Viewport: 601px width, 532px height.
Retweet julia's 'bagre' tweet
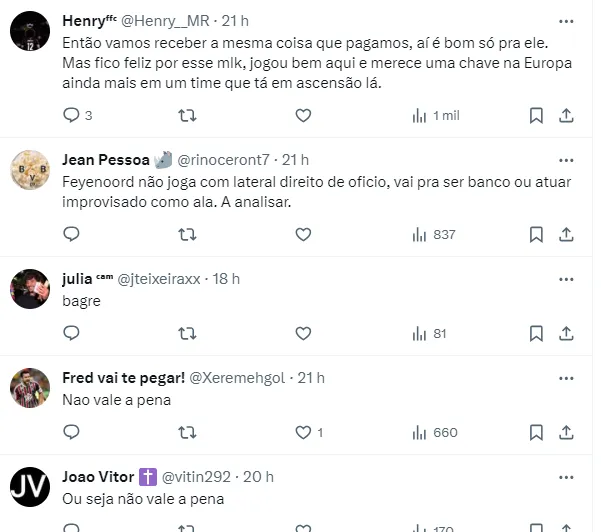[187, 333]
